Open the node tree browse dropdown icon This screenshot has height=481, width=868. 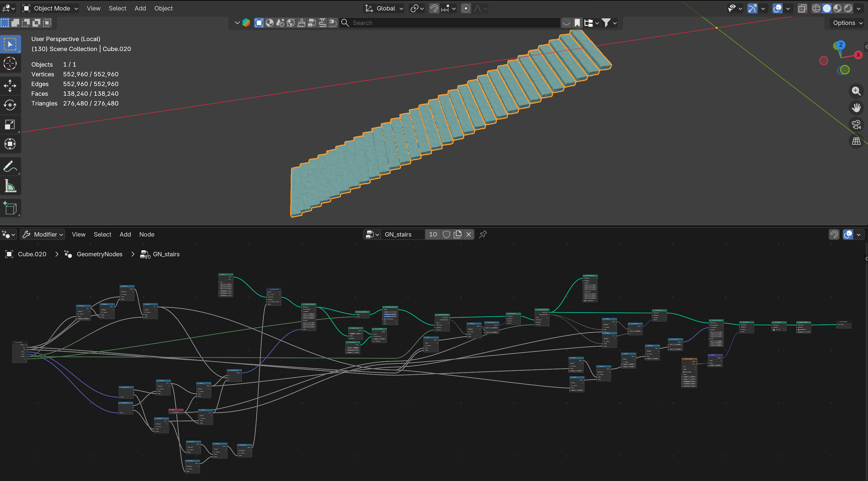point(372,235)
